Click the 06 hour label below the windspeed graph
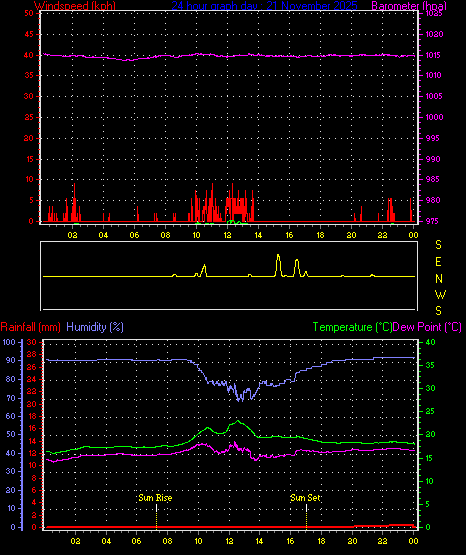This screenshot has width=466, height=555. [x=134, y=235]
